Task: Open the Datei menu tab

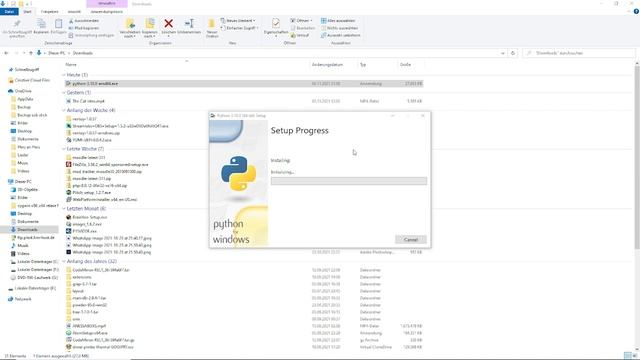Action: (9, 11)
